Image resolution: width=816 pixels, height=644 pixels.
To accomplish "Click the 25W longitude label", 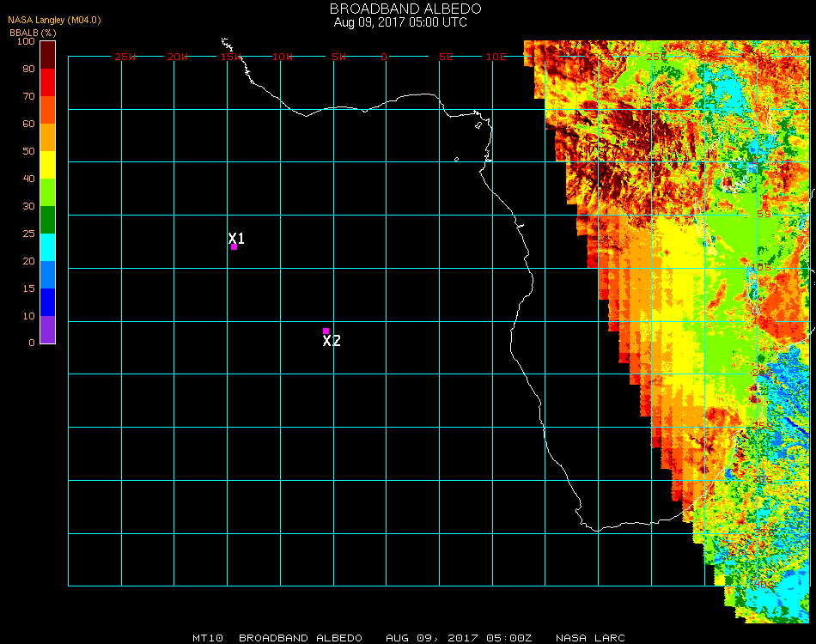I will point(125,57).
